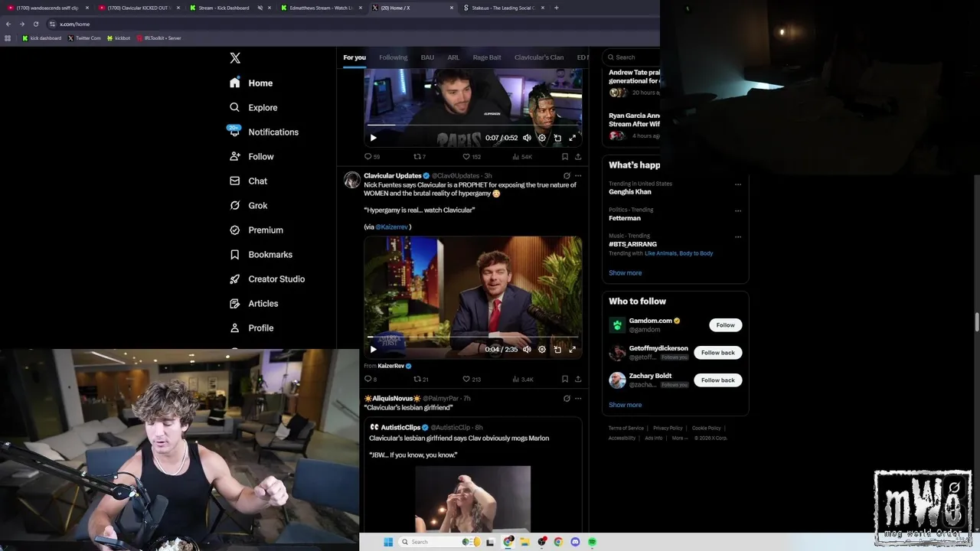The image size is (980, 551).
Task: Open more options on AliquisNovus post
Action: [578, 399]
